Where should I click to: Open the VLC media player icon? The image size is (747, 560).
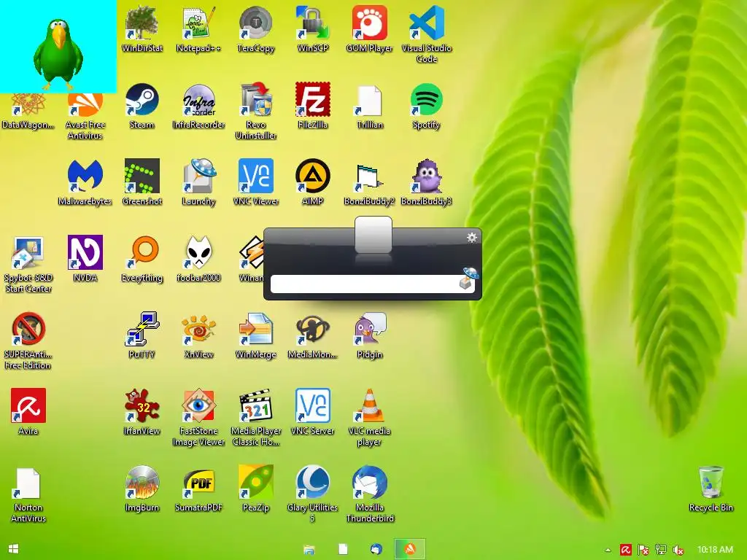pos(370,417)
